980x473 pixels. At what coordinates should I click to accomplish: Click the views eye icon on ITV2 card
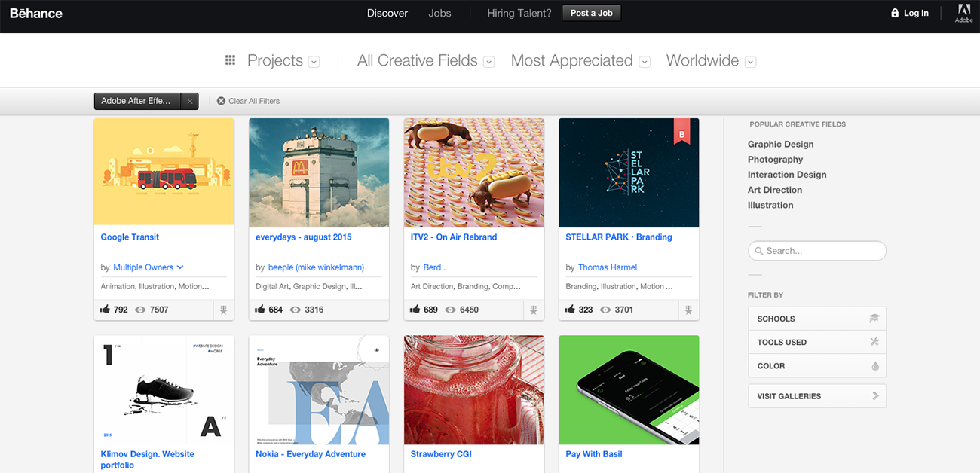tap(450, 310)
